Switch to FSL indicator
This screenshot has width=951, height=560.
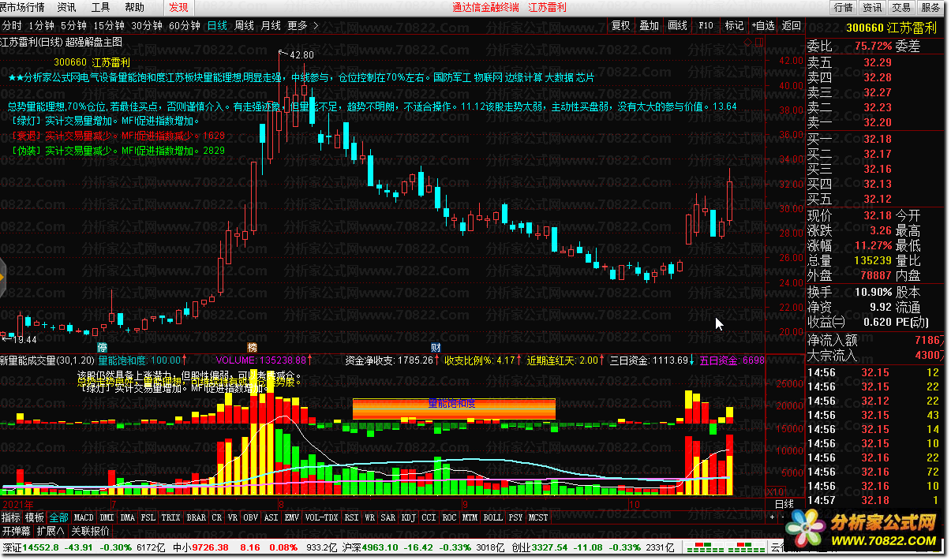click(x=148, y=517)
